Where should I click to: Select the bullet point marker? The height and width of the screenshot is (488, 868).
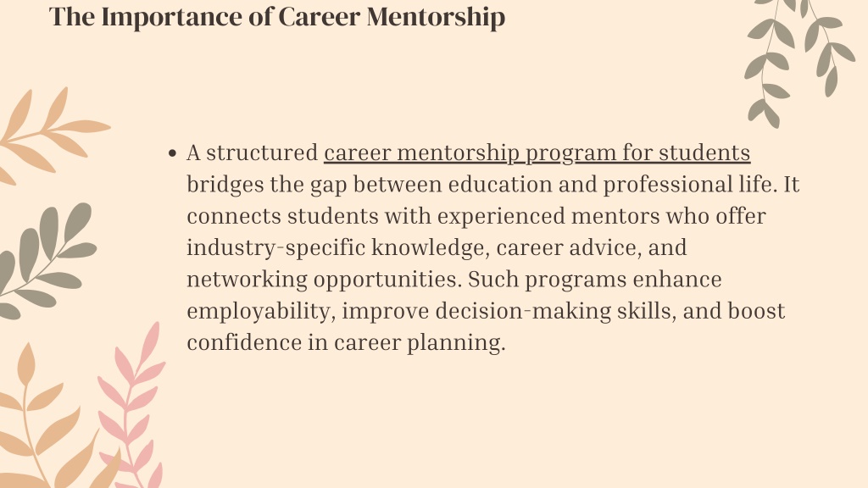pyautogui.click(x=173, y=154)
